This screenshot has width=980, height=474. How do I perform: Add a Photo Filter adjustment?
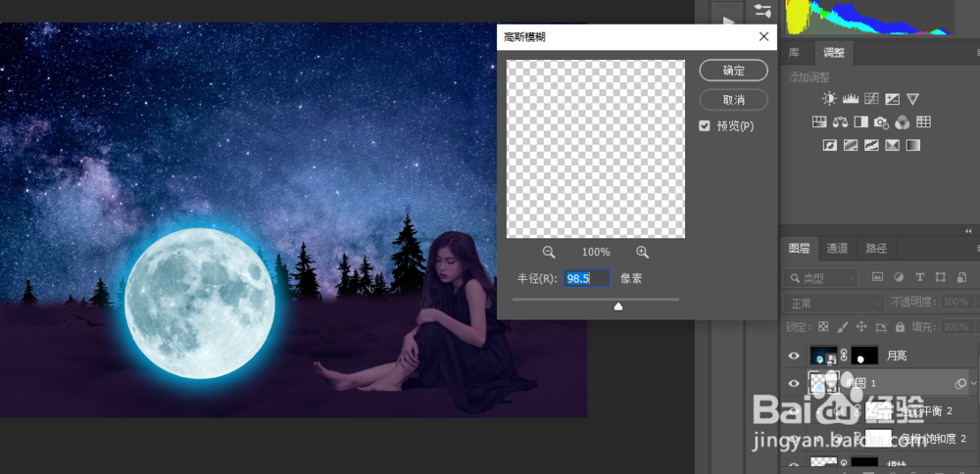pos(881,121)
